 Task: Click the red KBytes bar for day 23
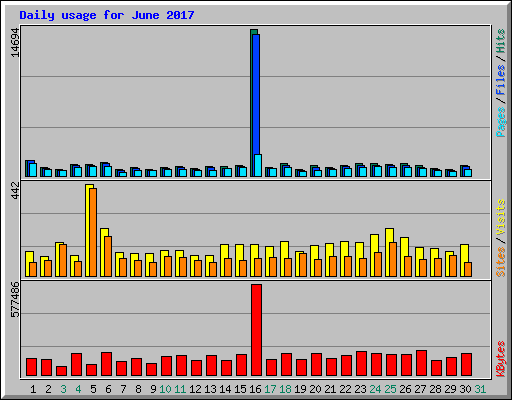click(x=361, y=364)
